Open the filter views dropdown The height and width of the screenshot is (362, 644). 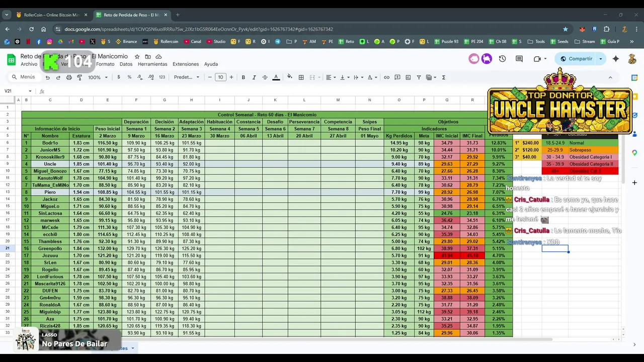pos(431,77)
